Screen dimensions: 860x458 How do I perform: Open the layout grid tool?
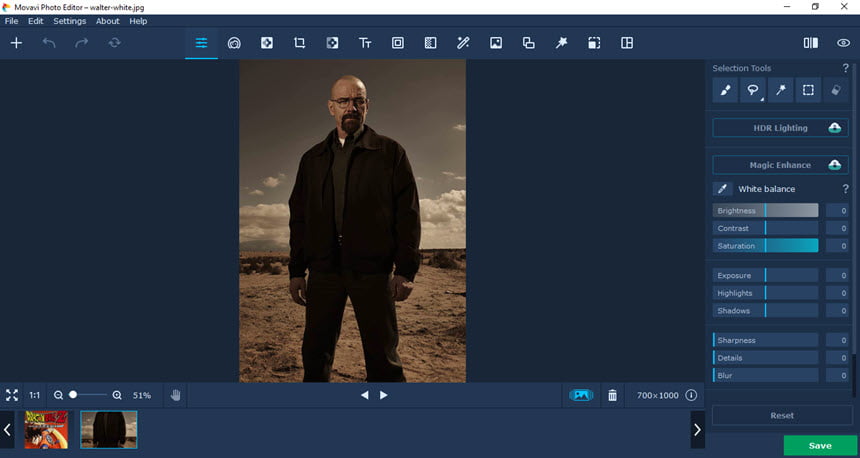(627, 43)
